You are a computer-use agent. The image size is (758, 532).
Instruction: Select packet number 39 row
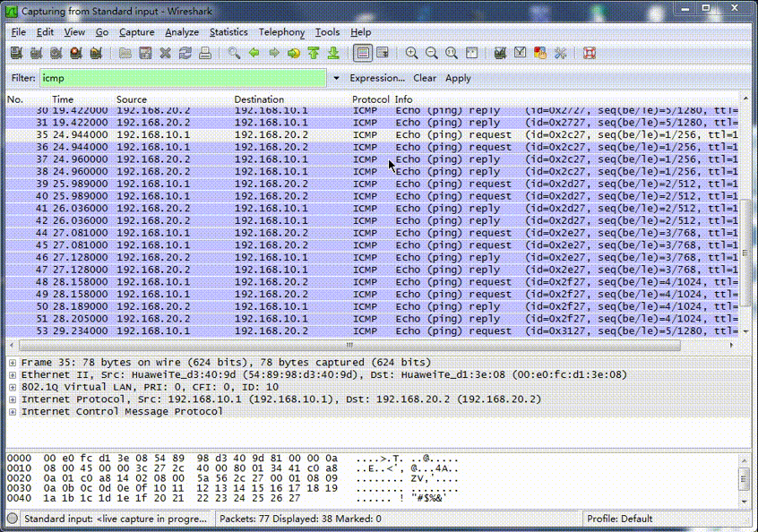(371, 184)
